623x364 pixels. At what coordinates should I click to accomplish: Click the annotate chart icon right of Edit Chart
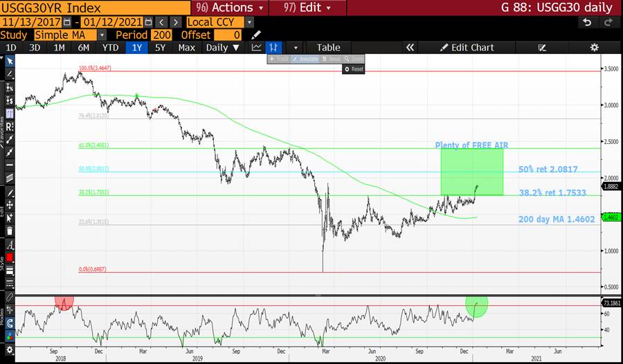point(542,47)
